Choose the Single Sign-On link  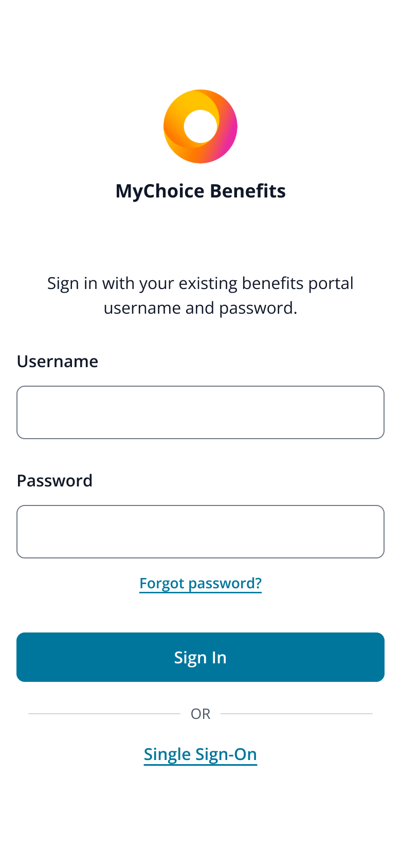click(200, 754)
